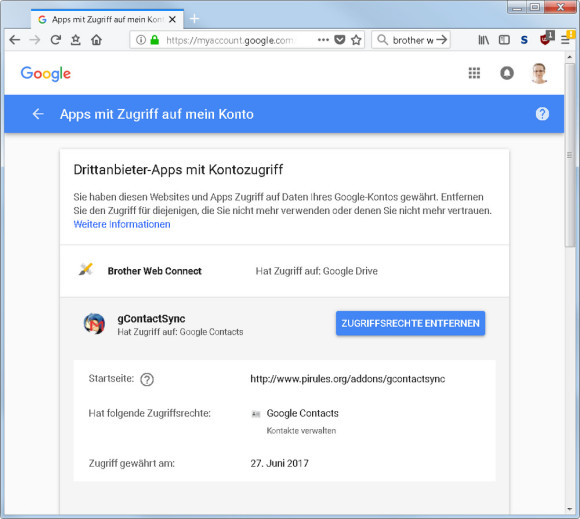Viewport: 580px width, 519px height.
Task: Open the bookmarks toolbar star icon
Action: [x=75, y=40]
